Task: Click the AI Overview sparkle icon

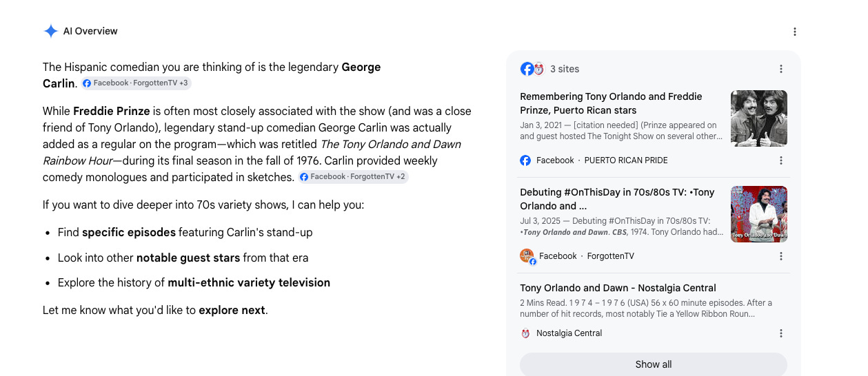Action: pos(50,31)
